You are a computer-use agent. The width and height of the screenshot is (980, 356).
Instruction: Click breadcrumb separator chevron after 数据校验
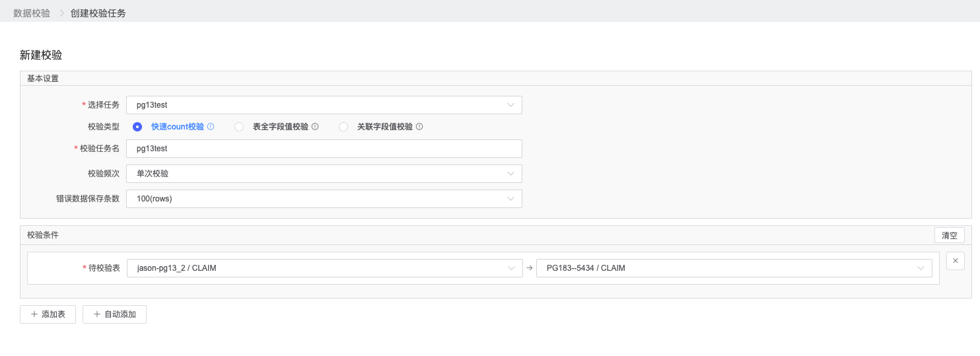point(61,13)
